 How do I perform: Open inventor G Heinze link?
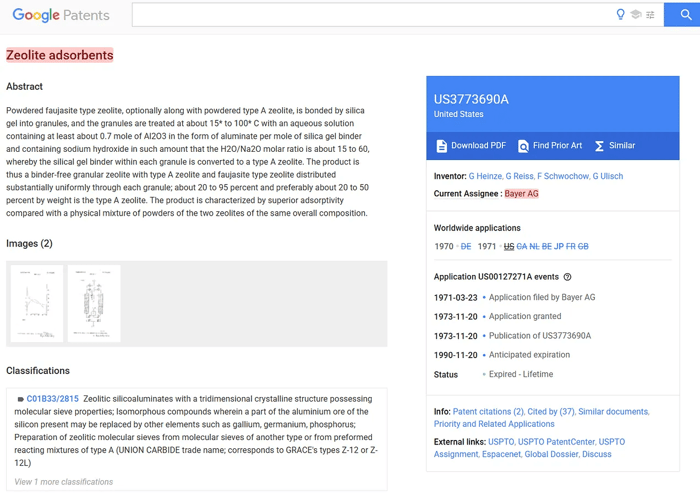(487, 176)
